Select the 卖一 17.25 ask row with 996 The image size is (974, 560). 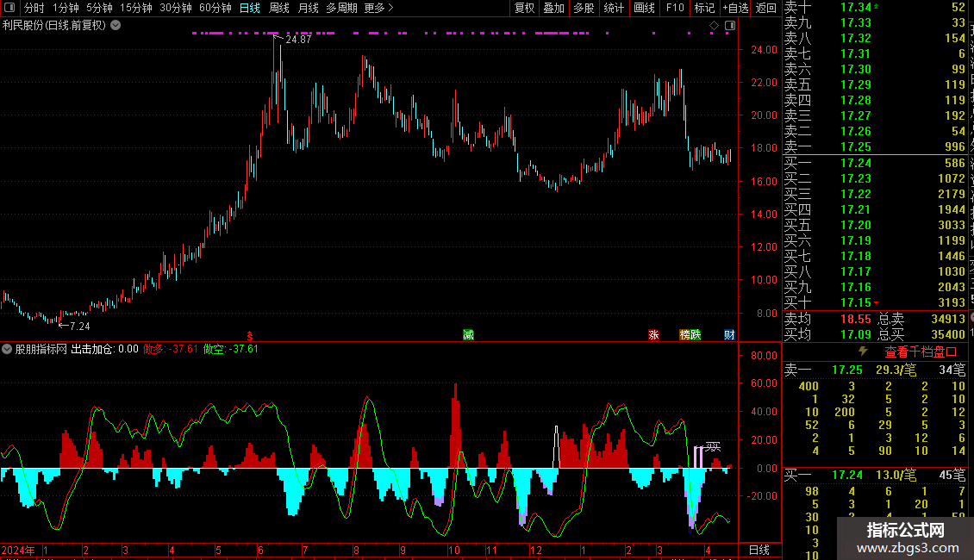(x=875, y=146)
